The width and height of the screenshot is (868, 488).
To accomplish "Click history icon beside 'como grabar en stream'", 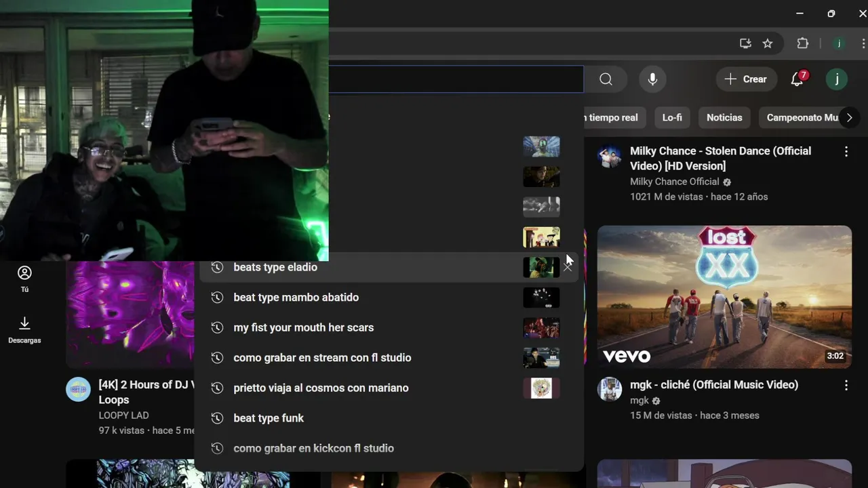I will [217, 357].
